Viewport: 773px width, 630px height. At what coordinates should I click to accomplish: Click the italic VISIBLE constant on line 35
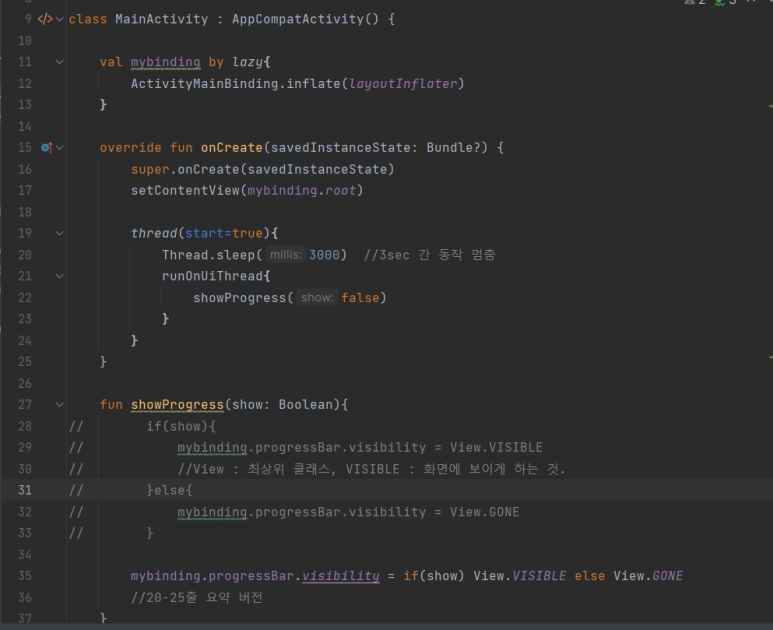tap(539, 576)
